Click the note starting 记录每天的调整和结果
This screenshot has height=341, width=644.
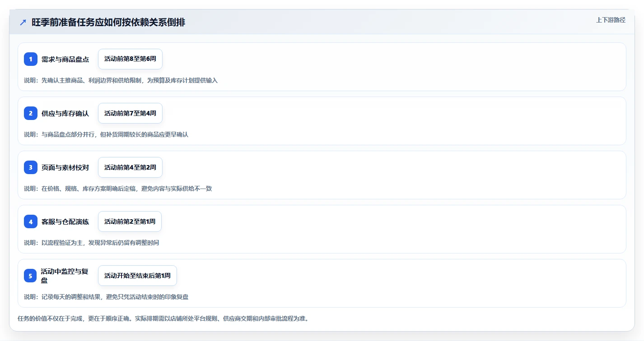point(106,297)
